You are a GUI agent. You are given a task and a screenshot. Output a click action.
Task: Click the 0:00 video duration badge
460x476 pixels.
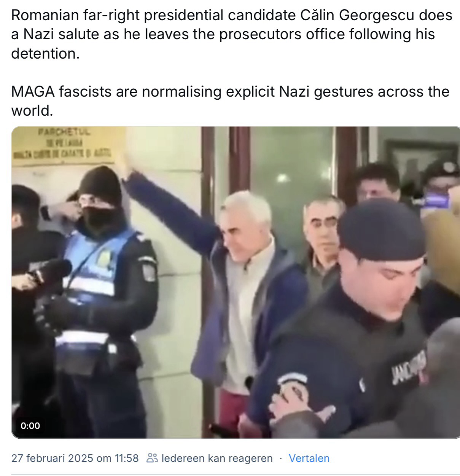(x=30, y=426)
